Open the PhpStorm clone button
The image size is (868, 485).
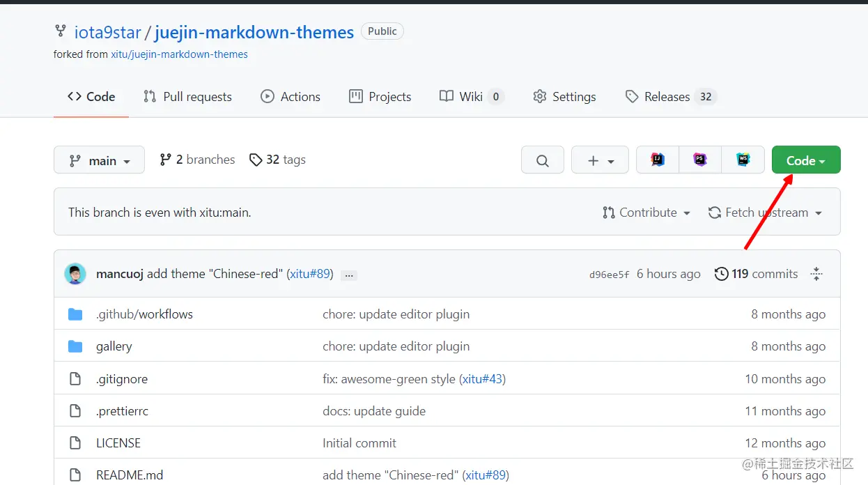700,160
